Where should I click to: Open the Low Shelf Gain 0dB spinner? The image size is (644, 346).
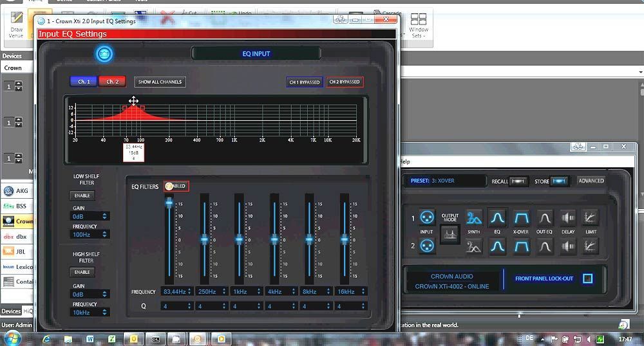90,217
